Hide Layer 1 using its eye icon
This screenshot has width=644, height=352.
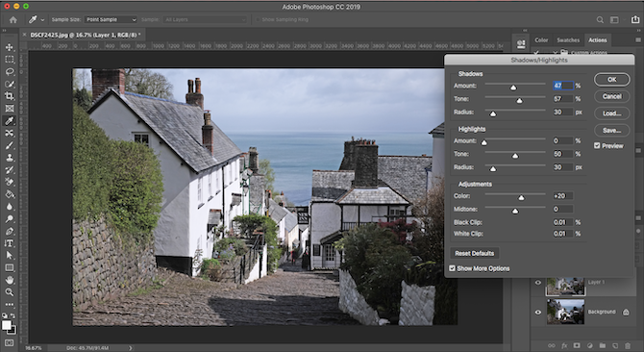[x=537, y=283]
